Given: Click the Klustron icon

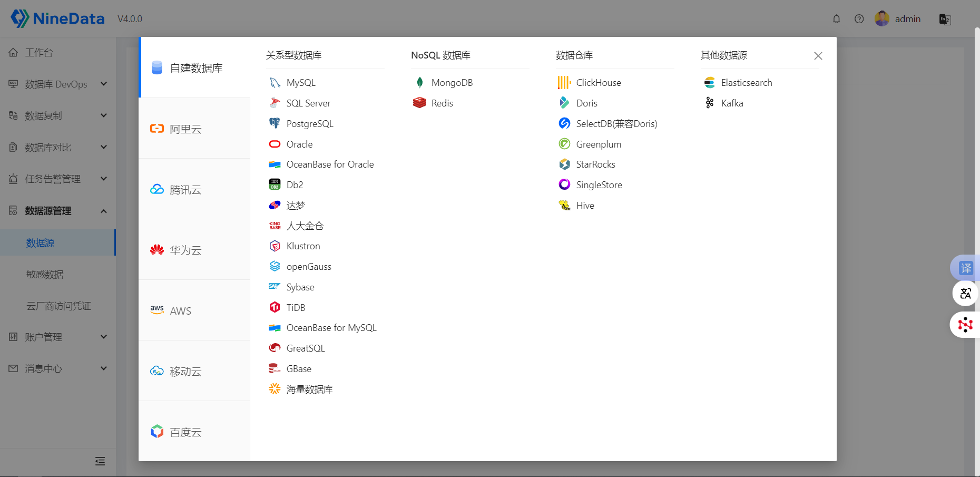Looking at the screenshot, I should click(275, 246).
